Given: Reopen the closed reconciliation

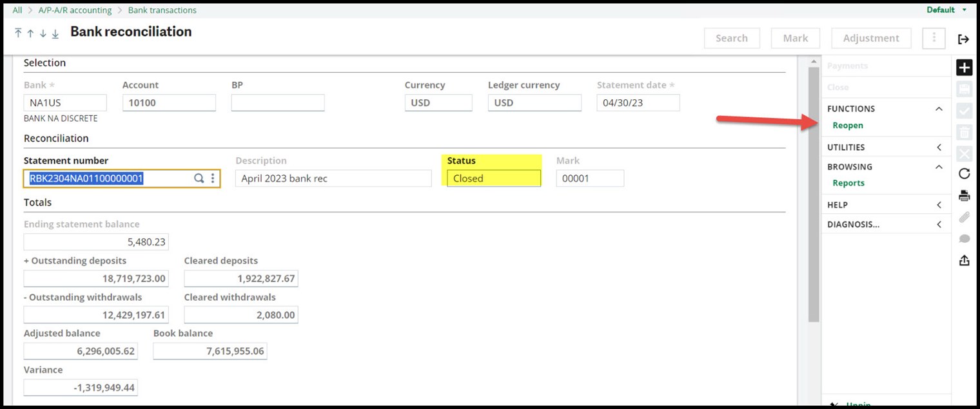Looking at the screenshot, I should tap(848, 125).
